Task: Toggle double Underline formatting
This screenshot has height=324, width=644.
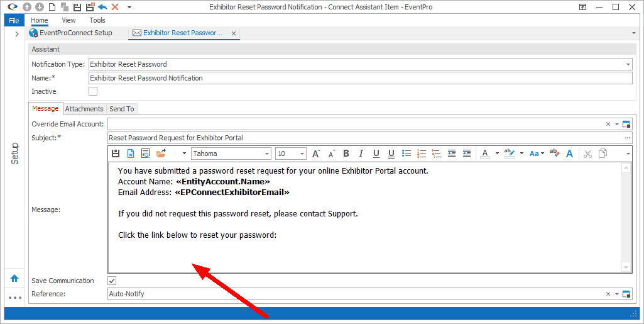Action: tap(391, 154)
